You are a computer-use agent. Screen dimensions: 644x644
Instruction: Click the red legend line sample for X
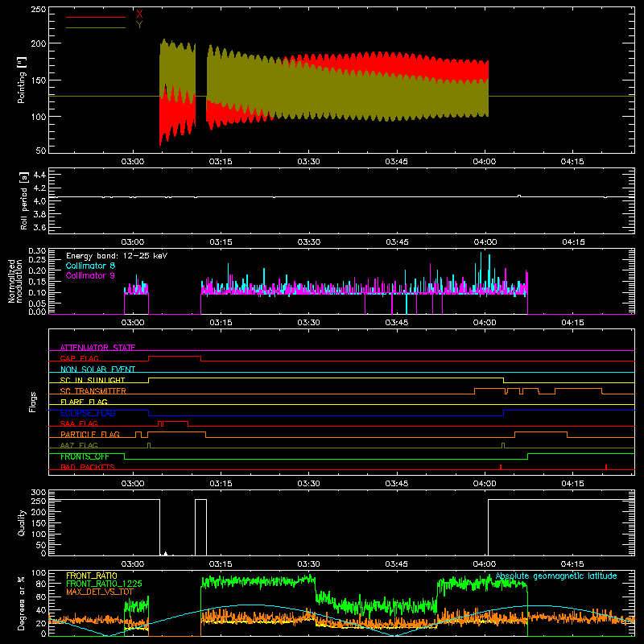pos(96,17)
